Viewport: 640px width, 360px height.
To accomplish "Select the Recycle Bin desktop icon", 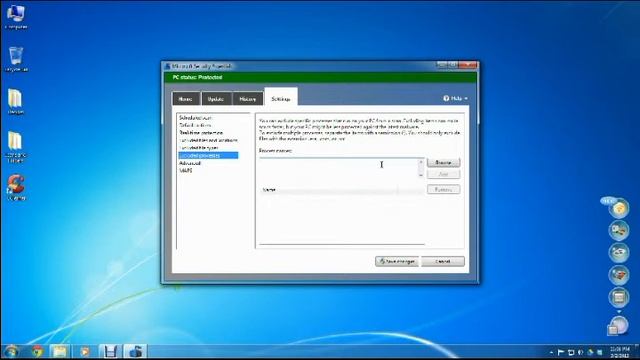I will pyautogui.click(x=16, y=60).
